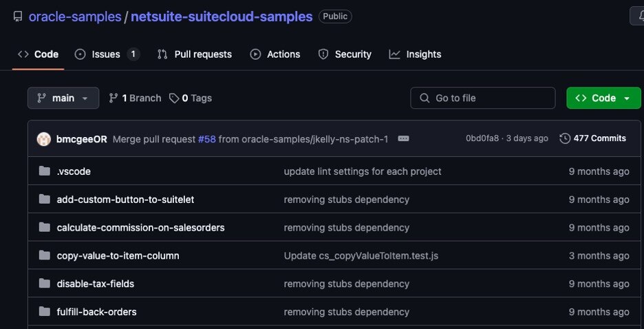View the 0 Tags link
Image resolution: width=644 pixels, height=329 pixels.
(191, 98)
